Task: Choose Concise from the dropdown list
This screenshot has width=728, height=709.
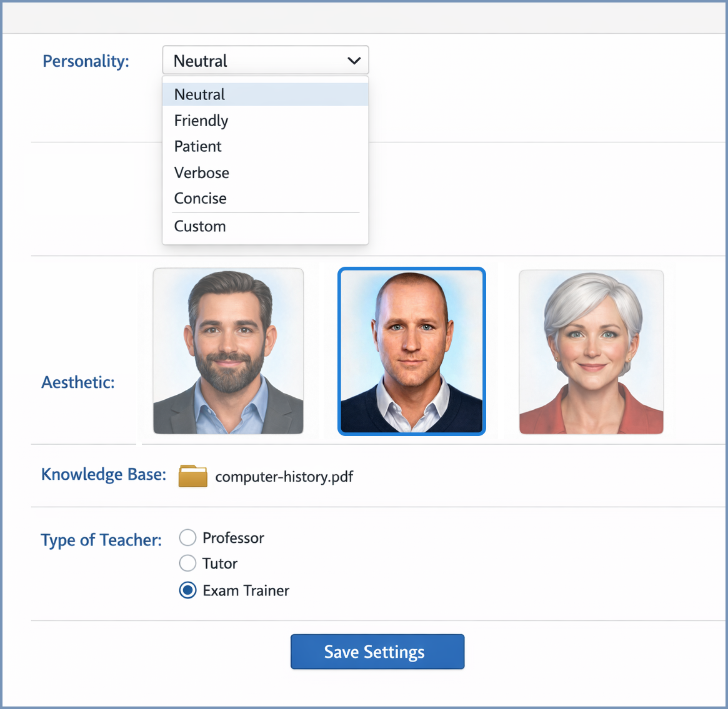Action: click(266, 199)
